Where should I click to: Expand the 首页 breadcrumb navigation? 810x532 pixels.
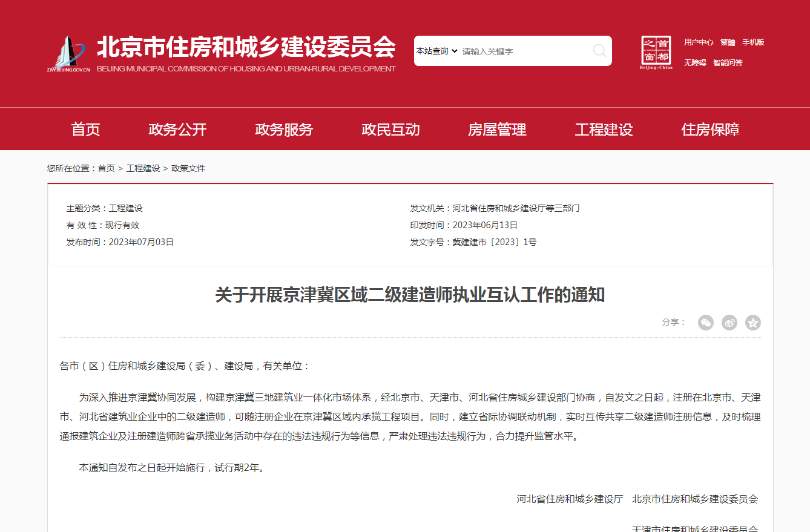tap(107, 168)
